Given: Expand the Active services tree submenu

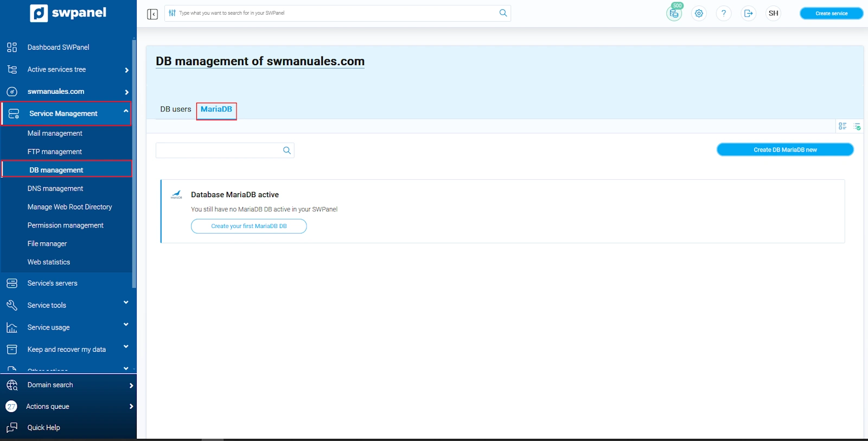Looking at the screenshot, I should [x=126, y=70].
